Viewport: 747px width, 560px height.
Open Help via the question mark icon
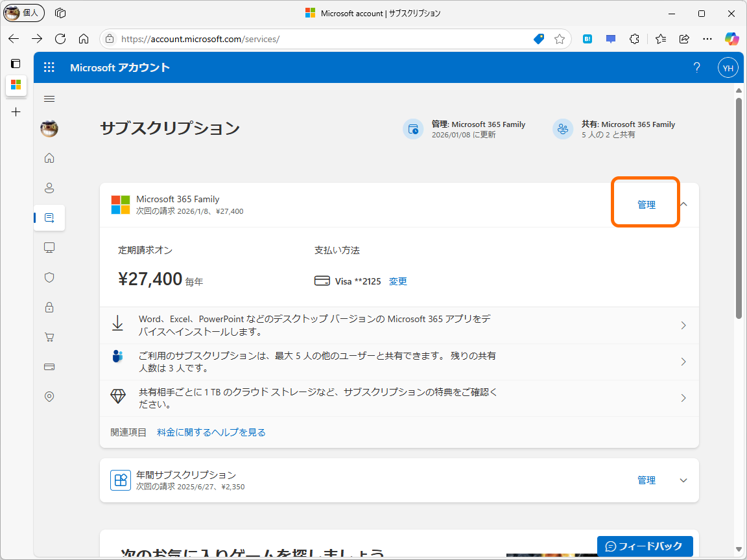[x=696, y=67]
